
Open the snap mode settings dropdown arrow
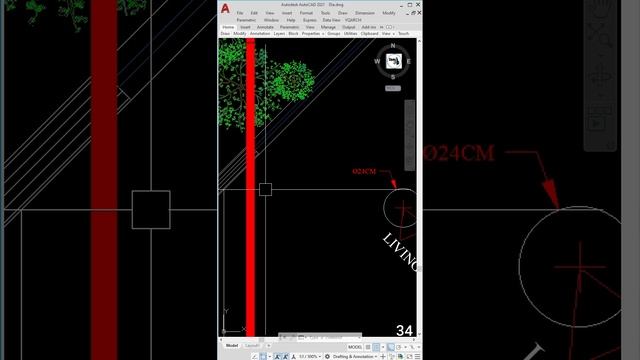[383, 347]
